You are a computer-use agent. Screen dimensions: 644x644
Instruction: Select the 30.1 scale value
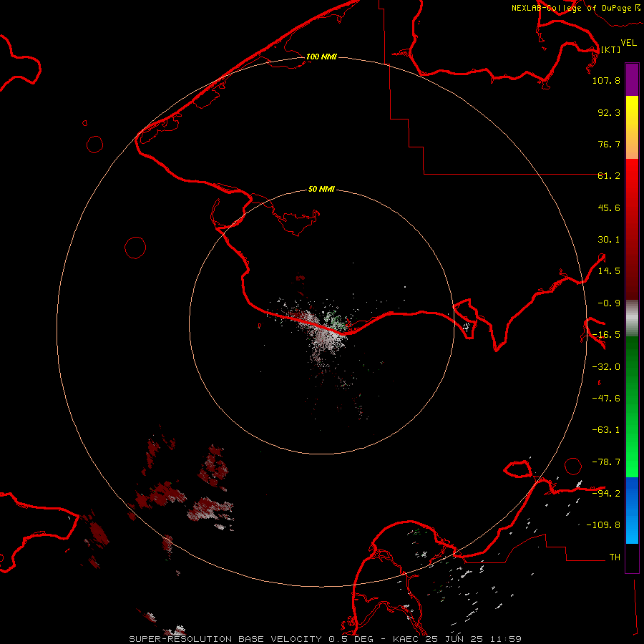pos(609,240)
